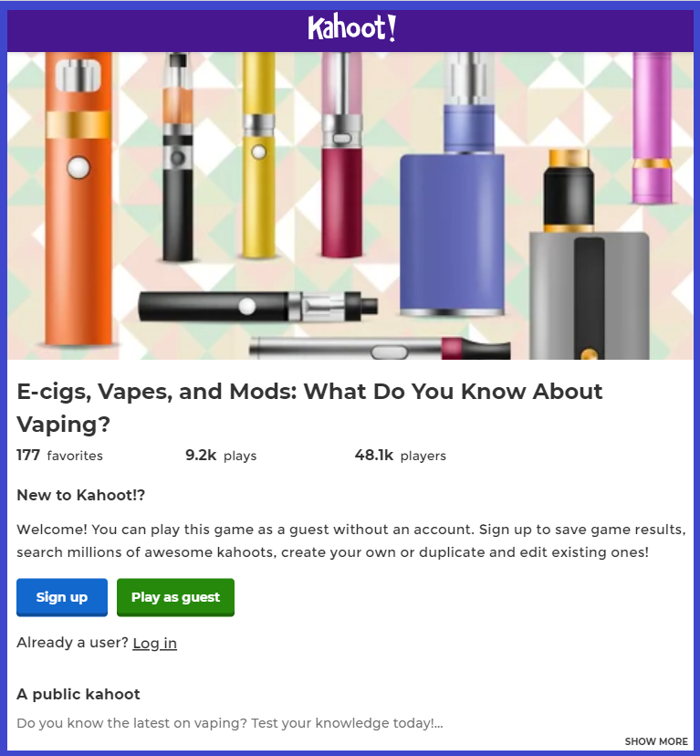Click the horizontal black vape pen
Image resolution: width=700 pixels, height=756 pixels.
258,307
